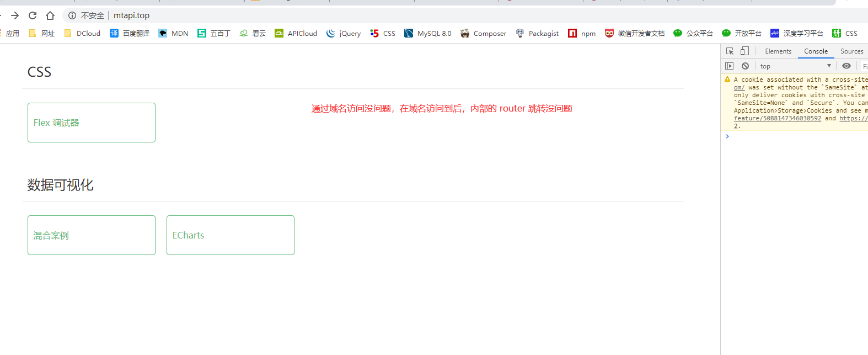Open the CSS bookmark with HTML5 icon
The width and height of the screenshot is (868, 355).
pyautogui.click(x=383, y=33)
